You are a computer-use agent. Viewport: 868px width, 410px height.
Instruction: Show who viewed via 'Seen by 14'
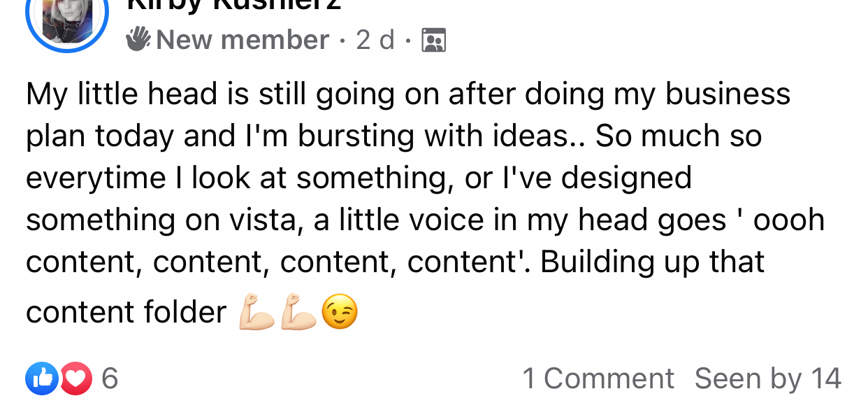point(767,379)
